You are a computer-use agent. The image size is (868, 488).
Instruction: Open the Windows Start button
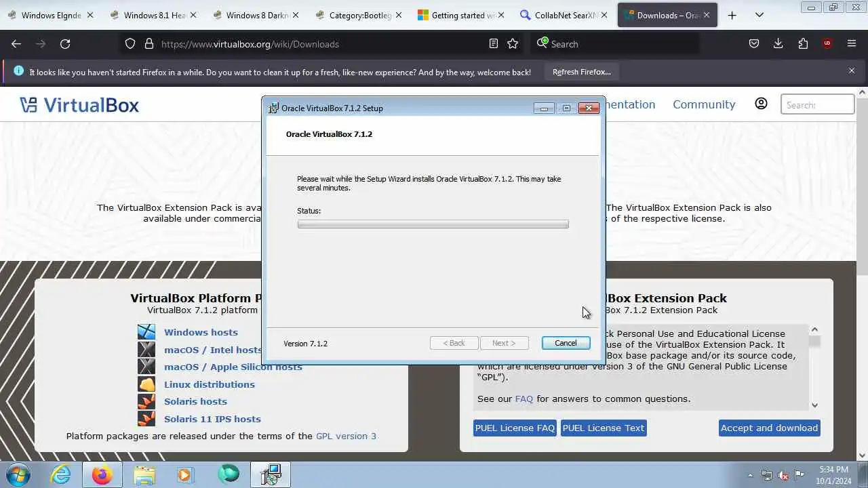coord(18,474)
